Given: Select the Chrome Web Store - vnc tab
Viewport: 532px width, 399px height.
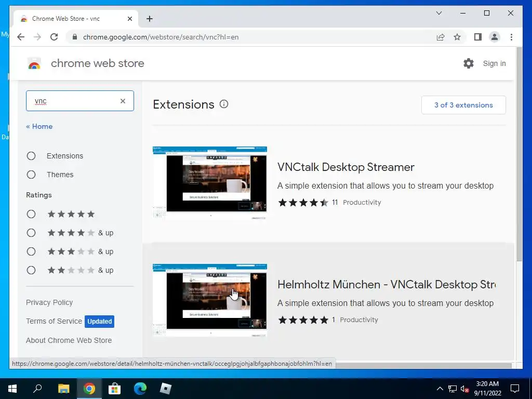Looking at the screenshot, I should (75, 19).
